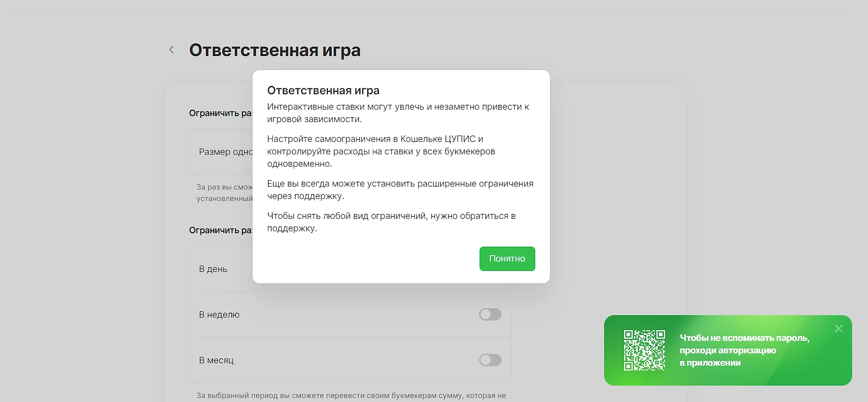Click the В месяц row label
This screenshot has width=868, height=402.
(x=216, y=360)
